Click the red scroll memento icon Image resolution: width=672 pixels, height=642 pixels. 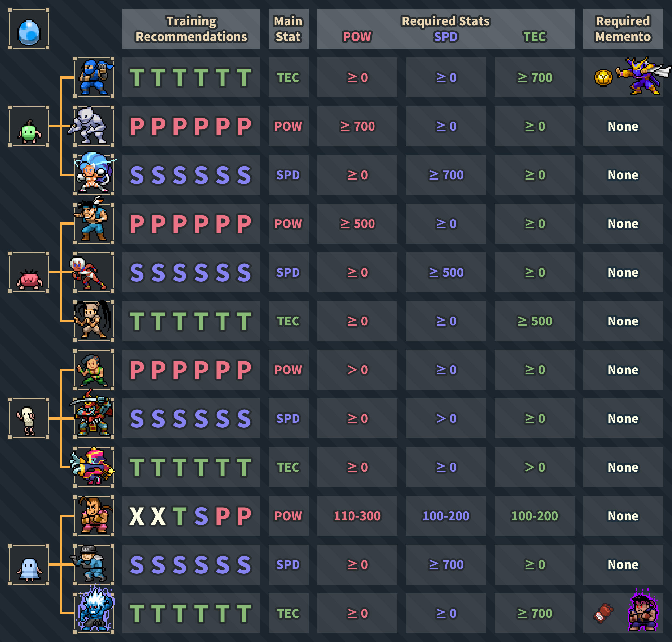[x=603, y=613]
